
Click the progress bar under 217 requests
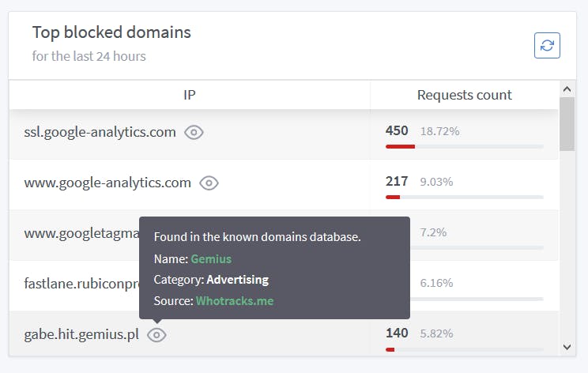[464, 197]
